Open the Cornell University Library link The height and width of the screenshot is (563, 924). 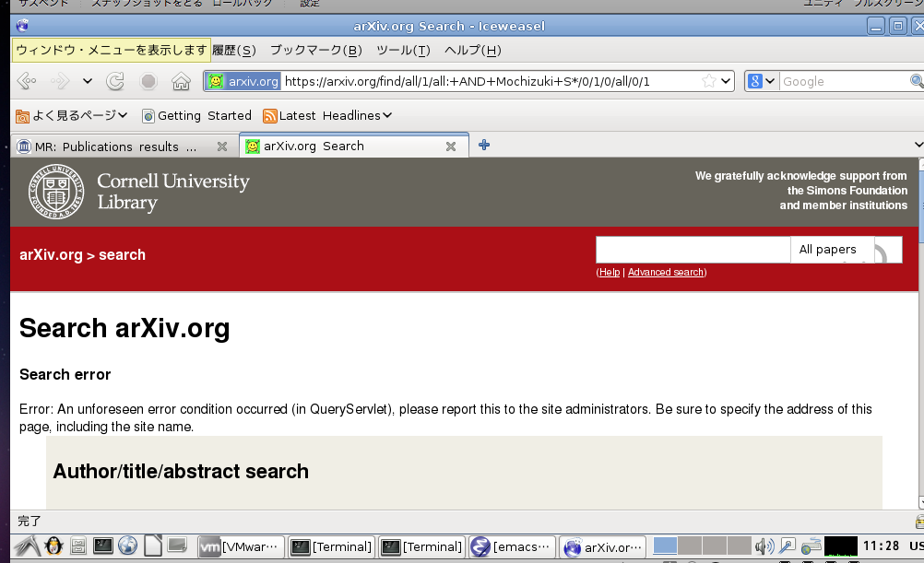173,192
